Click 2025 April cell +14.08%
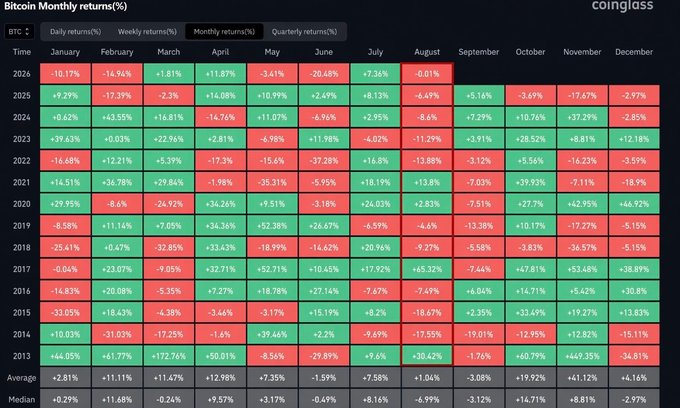The height and width of the screenshot is (408, 680). click(220, 95)
